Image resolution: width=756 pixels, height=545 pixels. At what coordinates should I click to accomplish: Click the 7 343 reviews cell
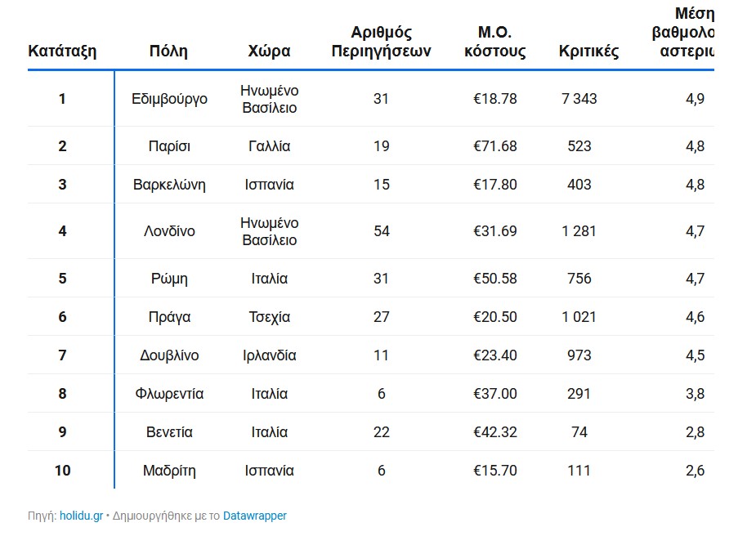tap(579, 99)
